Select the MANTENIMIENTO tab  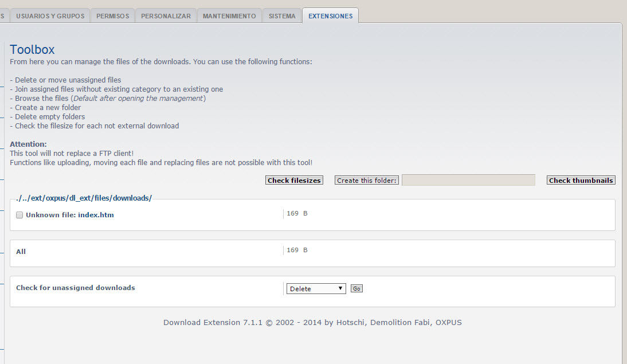pyautogui.click(x=229, y=16)
